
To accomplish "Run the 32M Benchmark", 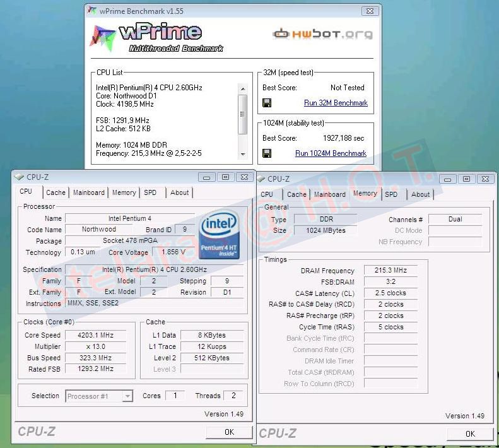I will (x=336, y=103).
